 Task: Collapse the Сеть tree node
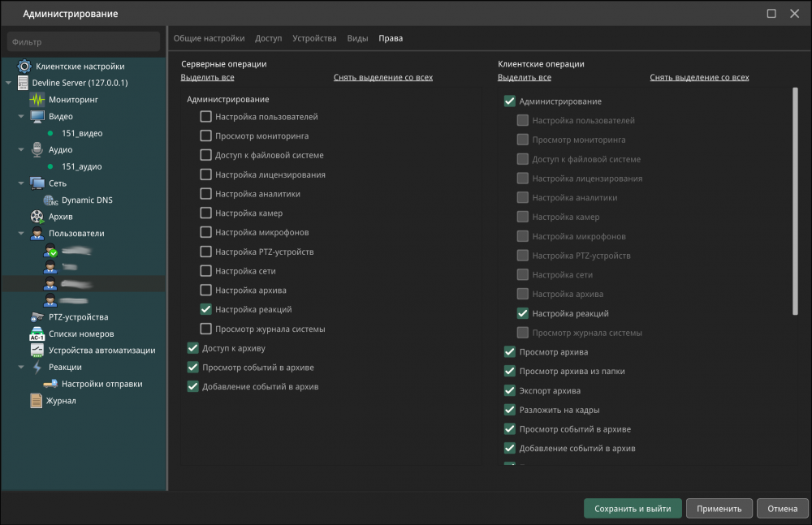click(x=21, y=183)
